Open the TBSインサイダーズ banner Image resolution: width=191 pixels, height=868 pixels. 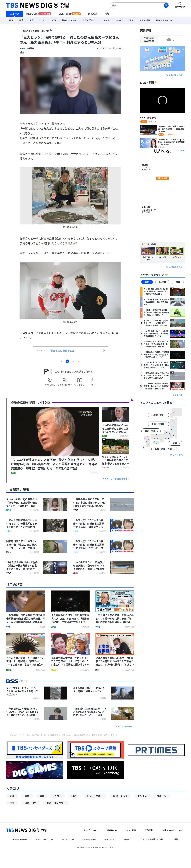pos(35,750)
